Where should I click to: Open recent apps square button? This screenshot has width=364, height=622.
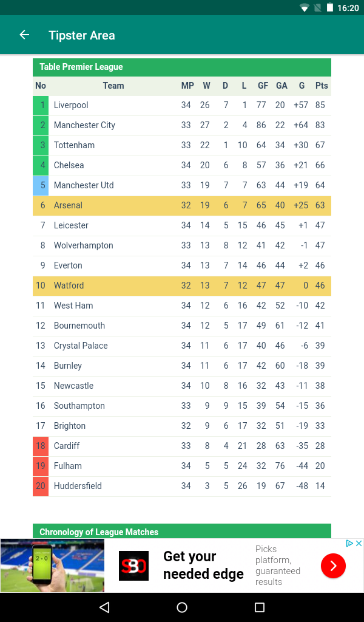click(260, 607)
